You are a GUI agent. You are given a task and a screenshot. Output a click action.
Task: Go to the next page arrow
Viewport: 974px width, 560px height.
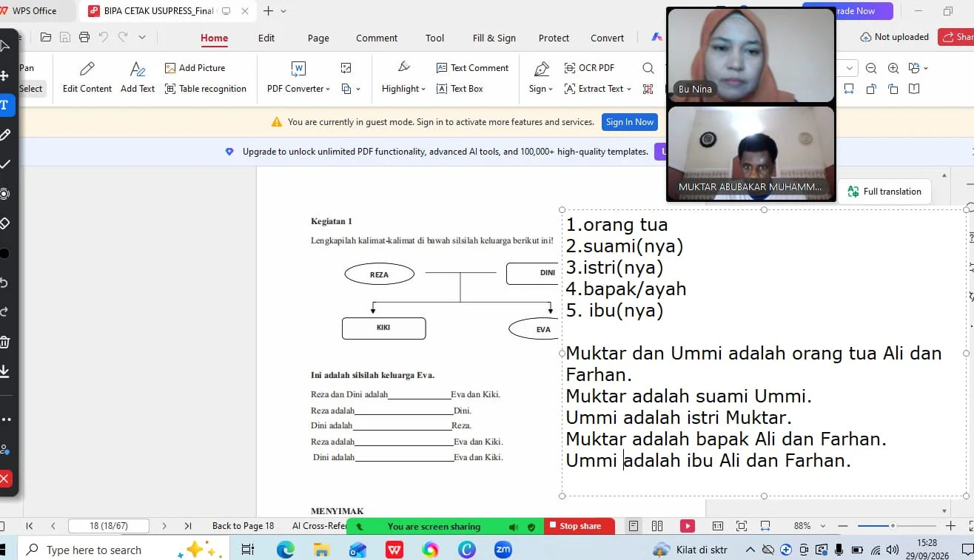(164, 526)
